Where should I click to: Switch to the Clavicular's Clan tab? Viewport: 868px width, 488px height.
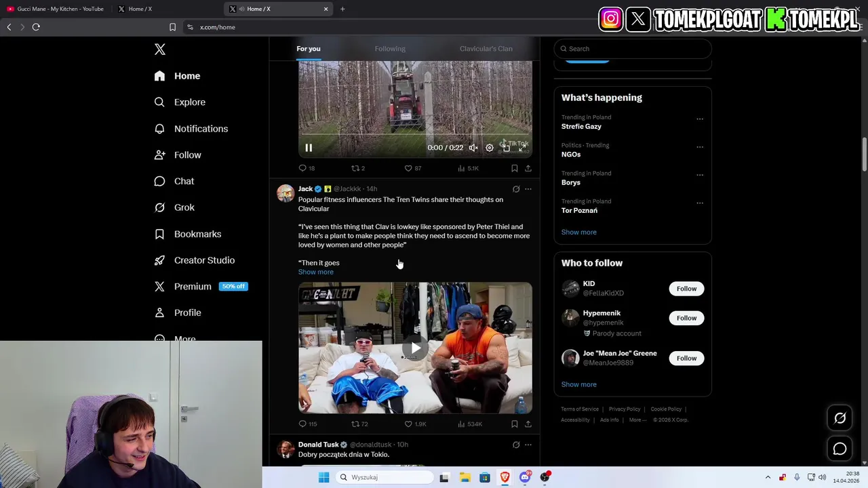tap(486, 49)
